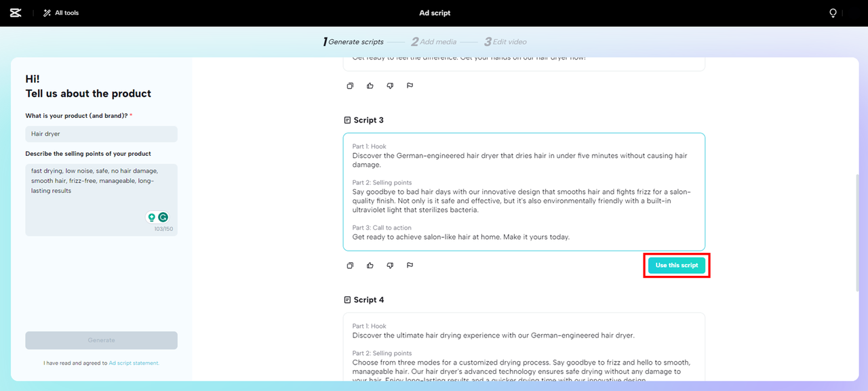This screenshot has height=391, width=868.
Task: Copy Script 3 with copy icon
Action: pos(350,266)
